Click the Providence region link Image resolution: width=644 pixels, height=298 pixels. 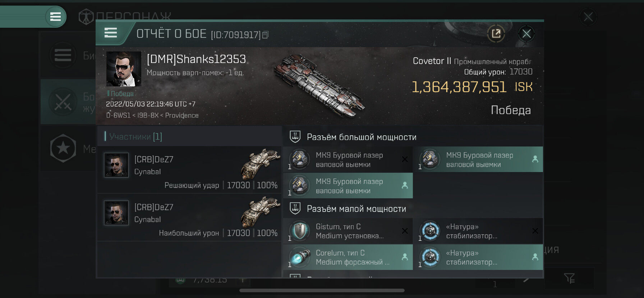181,116
